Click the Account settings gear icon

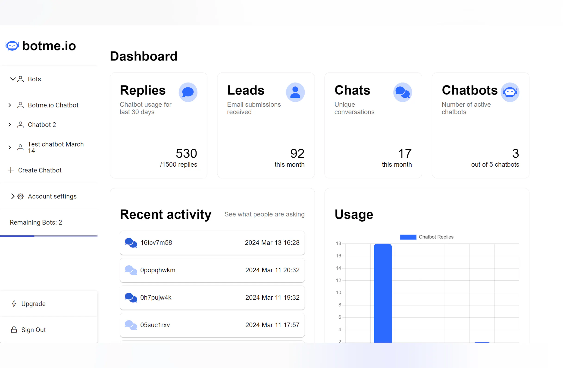coord(20,196)
